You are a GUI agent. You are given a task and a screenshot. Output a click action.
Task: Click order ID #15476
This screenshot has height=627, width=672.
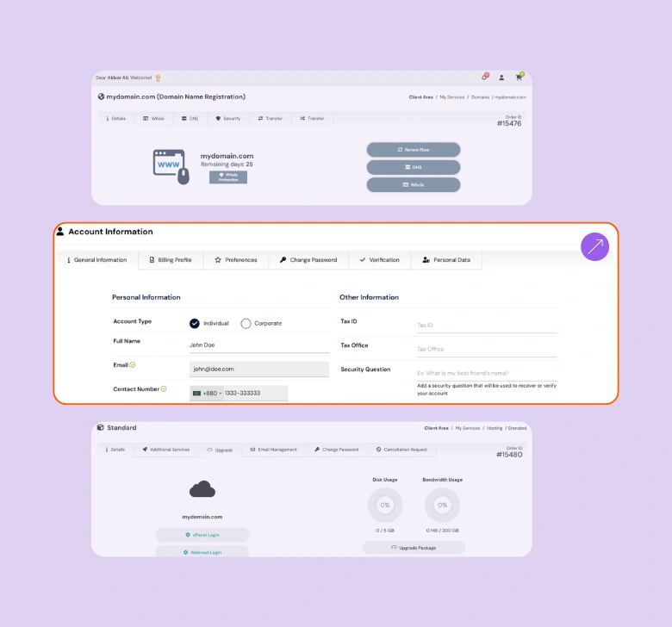pyautogui.click(x=509, y=123)
